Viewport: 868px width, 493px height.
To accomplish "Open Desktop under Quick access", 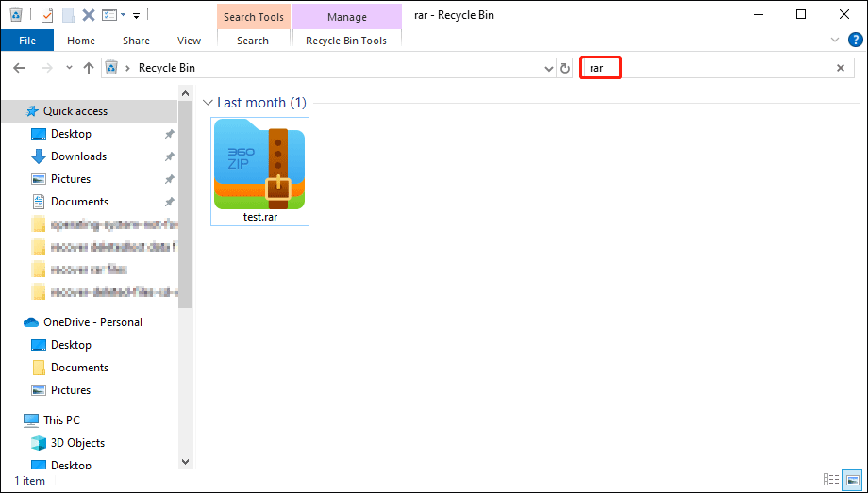I will [71, 134].
